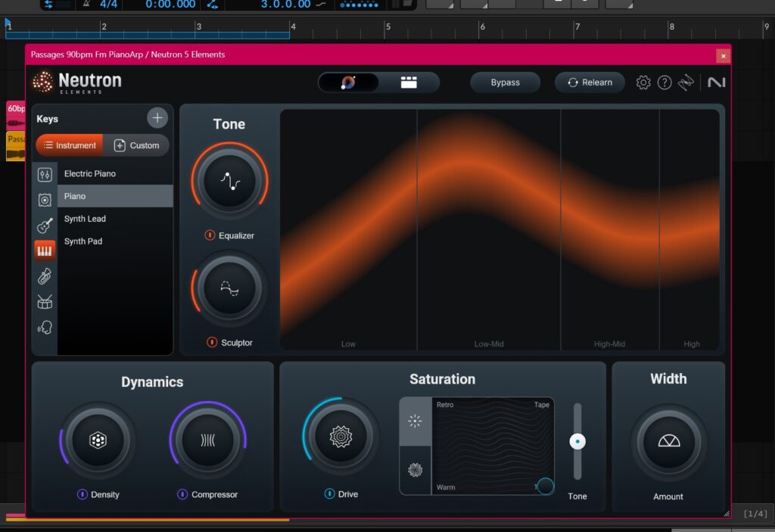Open the help question mark icon

pyautogui.click(x=665, y=82)
